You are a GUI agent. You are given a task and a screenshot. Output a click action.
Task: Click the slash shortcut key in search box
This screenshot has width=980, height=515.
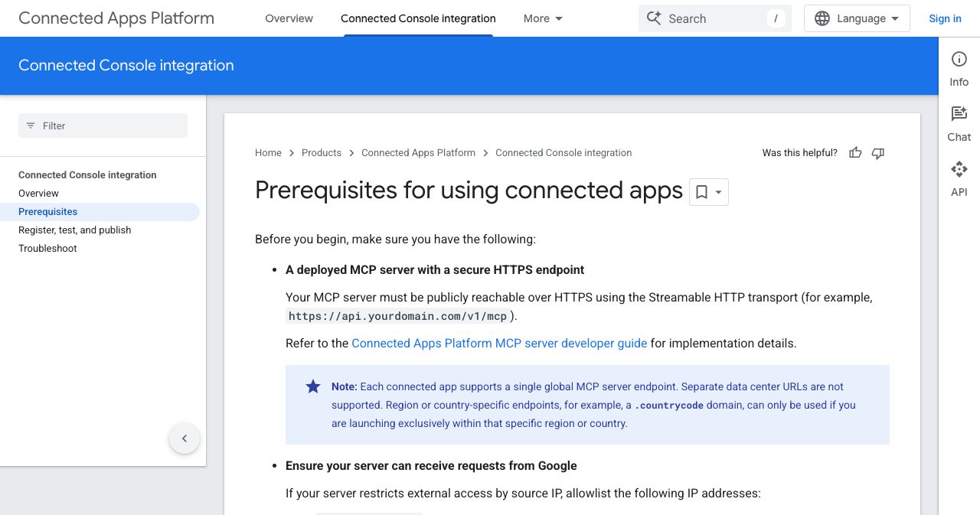click(776, 18)
